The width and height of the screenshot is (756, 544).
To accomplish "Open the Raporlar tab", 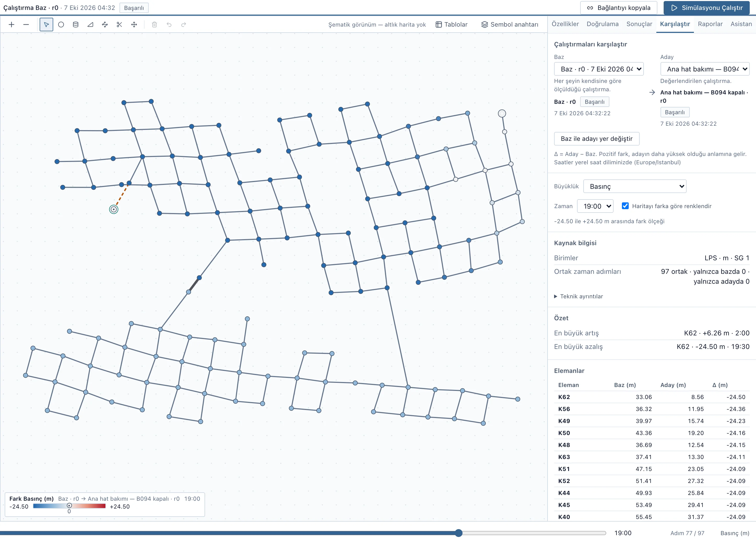I will pos(710,24).
